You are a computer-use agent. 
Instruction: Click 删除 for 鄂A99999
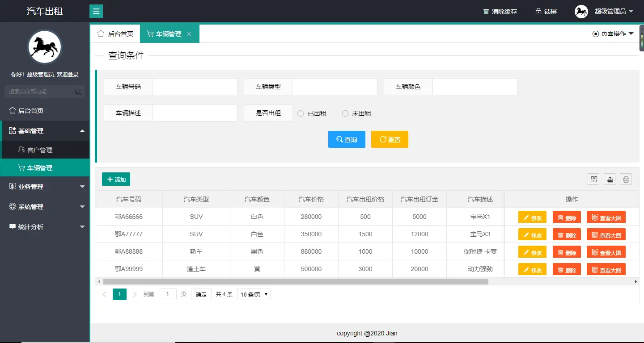[x=567, y=269]
